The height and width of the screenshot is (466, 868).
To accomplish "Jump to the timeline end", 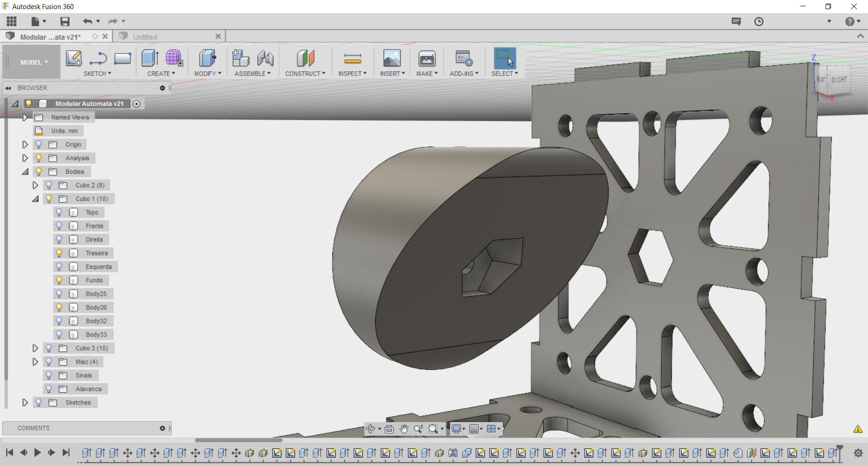I will tap(66, 452).
